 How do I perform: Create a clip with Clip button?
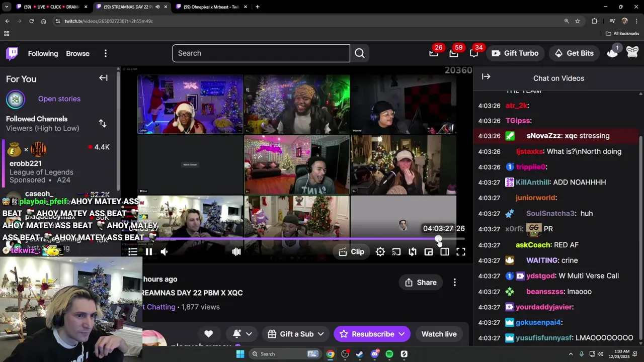(351, 252)
